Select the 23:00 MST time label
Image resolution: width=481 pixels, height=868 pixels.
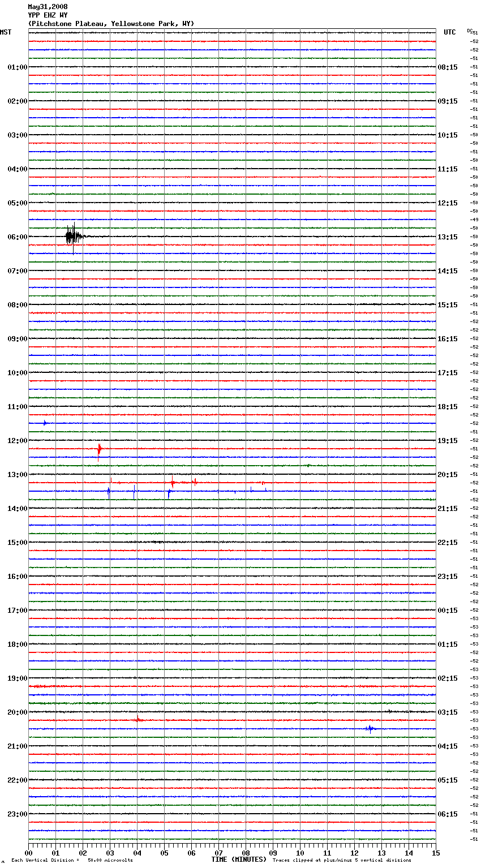(18, 814)
